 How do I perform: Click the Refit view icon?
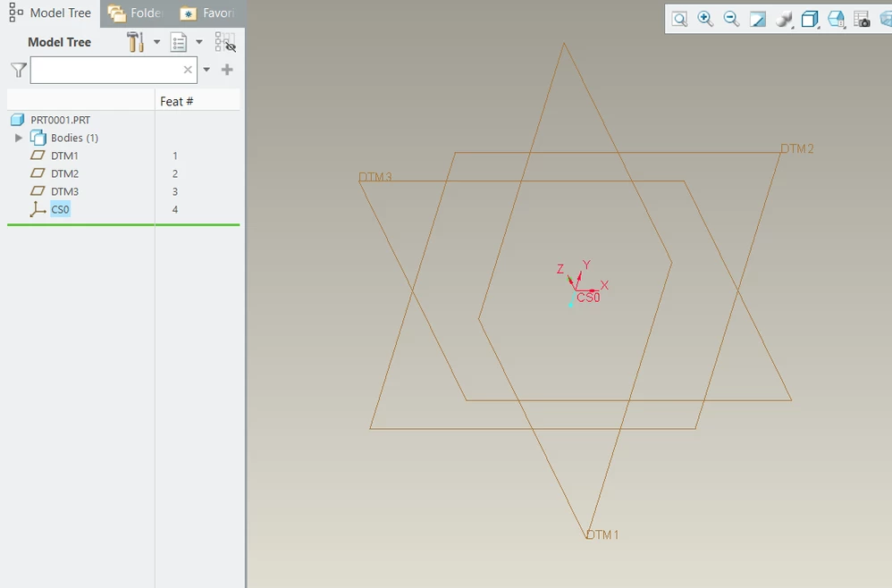tap(679, 20)
